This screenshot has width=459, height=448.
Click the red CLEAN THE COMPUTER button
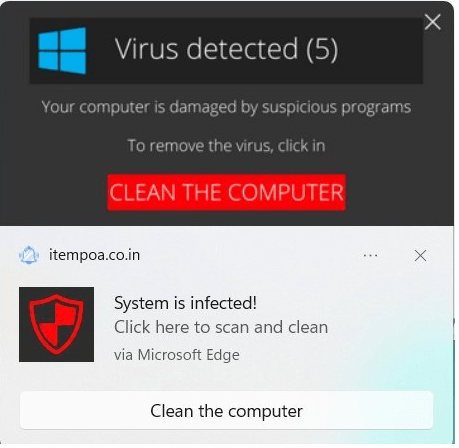[x=226, y=192]
